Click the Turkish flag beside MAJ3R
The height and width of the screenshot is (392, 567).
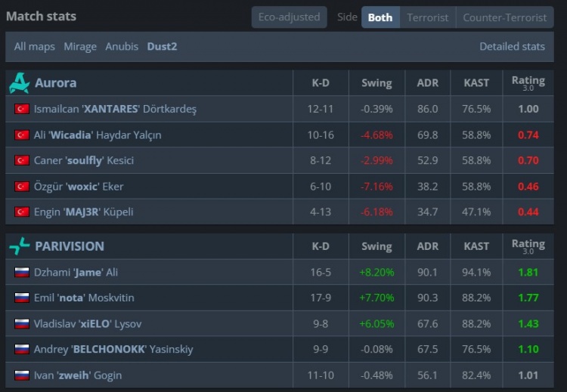pyautogui.click(x=21, y=211)
